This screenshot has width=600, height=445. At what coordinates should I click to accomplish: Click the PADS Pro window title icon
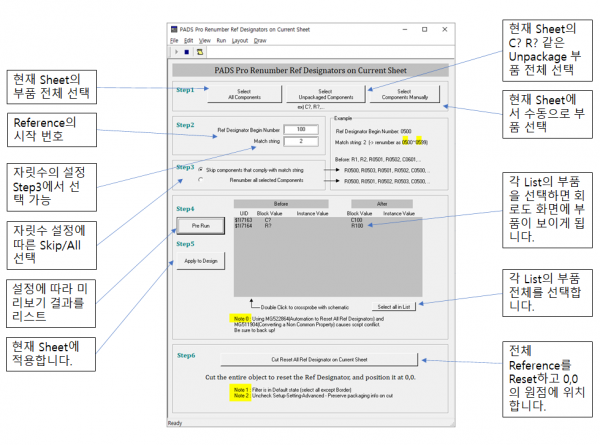coord(174,30)
